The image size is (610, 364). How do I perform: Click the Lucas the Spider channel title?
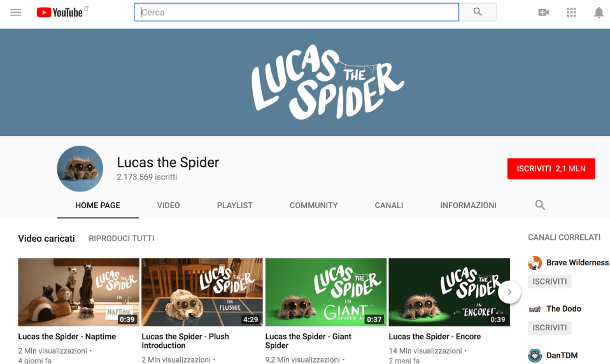pos(168,162)
